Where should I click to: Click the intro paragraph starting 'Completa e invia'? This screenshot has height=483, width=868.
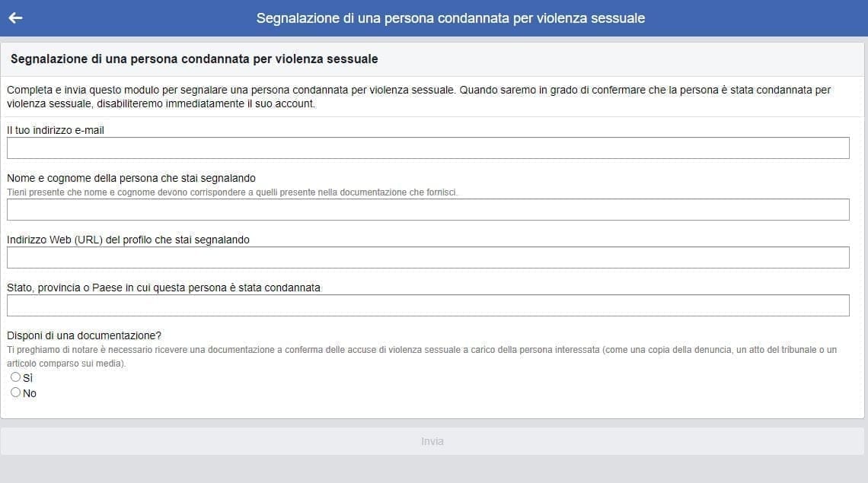(x=419, y=97)
